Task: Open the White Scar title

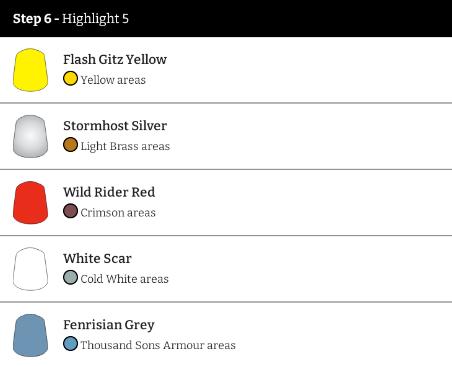Action: [97, 258]
